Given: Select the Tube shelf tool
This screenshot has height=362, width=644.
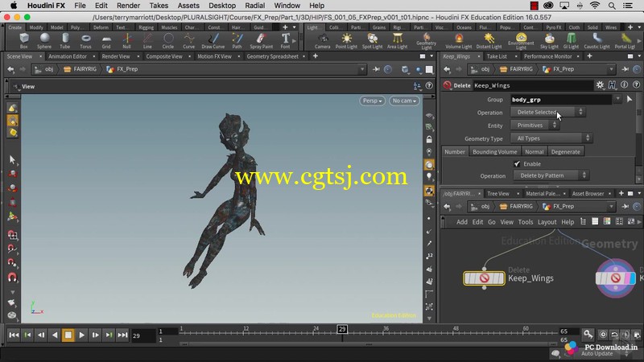Looking at the screenshot, I should click(x=65, y=41).
